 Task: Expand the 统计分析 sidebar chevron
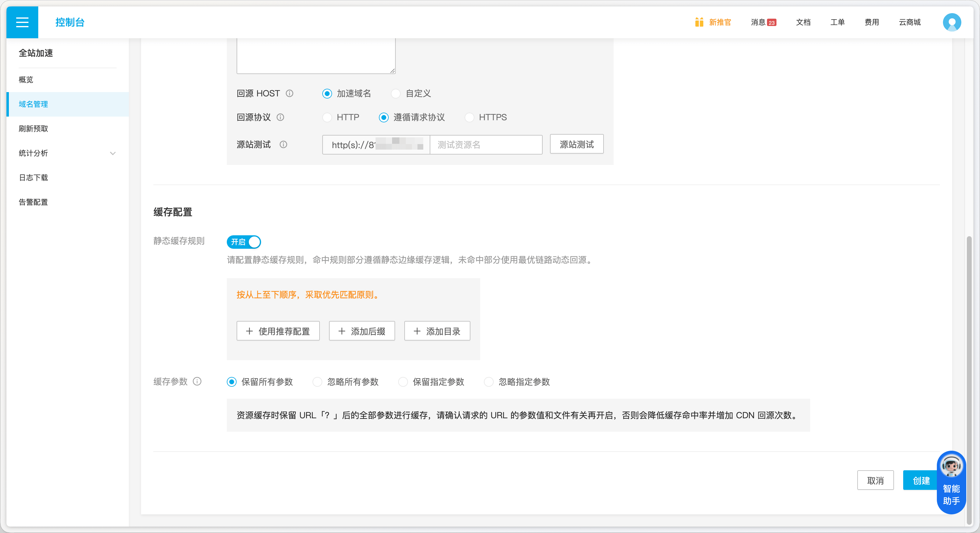(x=113, y=153)
